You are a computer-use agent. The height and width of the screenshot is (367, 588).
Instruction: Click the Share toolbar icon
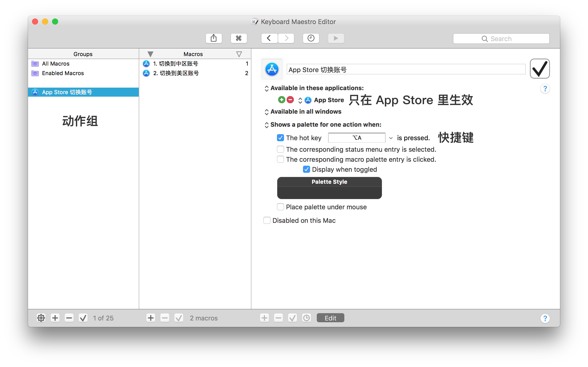(214, 38)
